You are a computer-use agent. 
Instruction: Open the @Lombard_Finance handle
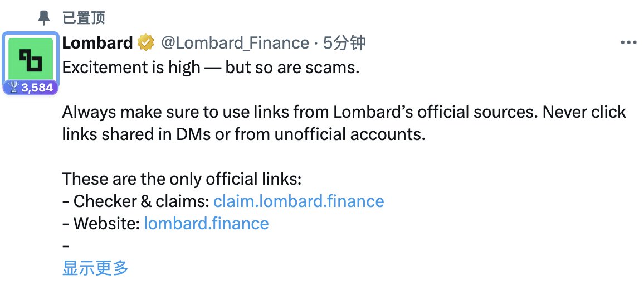[x=235, y=43]
